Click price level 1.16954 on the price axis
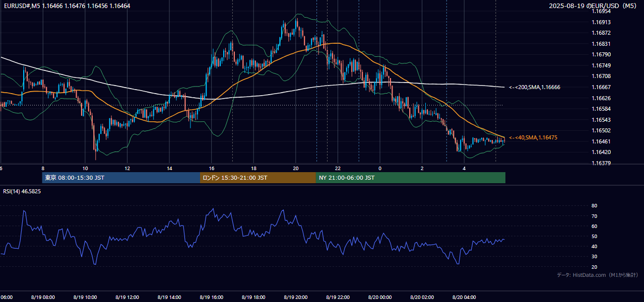Screen dimensions: 644x302 pyautogui.click(x=601, y=11)
